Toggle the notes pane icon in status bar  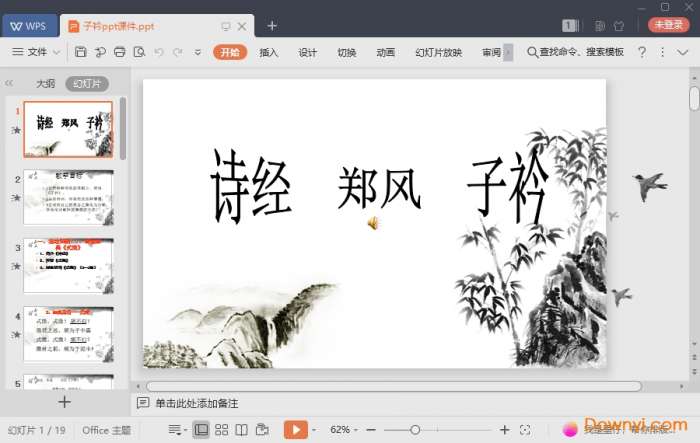175,430
